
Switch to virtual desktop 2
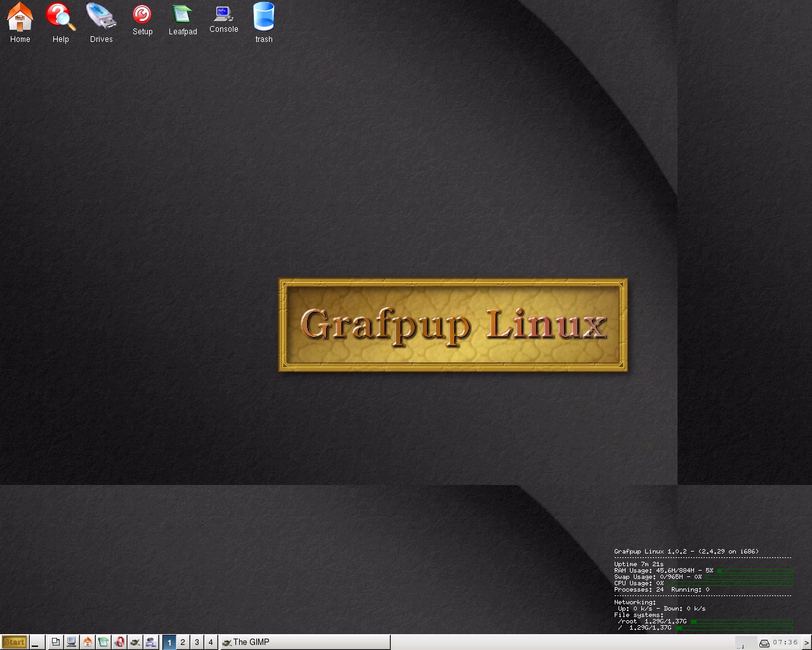(x=183, y=642)
